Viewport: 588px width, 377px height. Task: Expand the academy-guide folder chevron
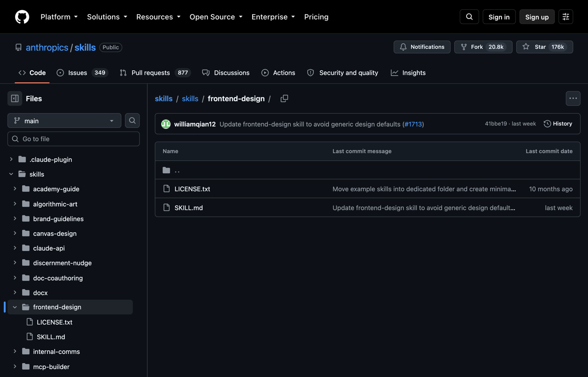click(15, 189)
